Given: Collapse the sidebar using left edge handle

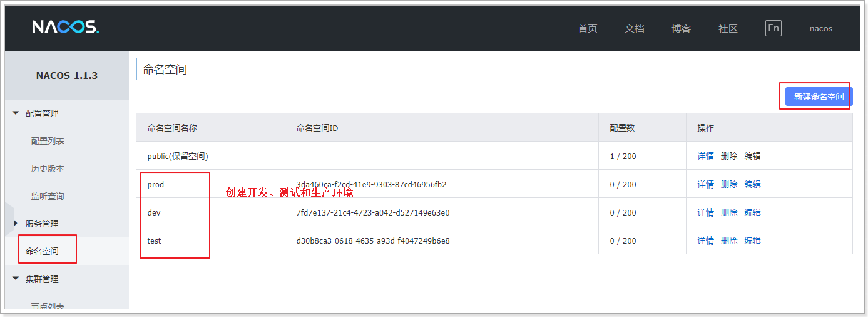Looking at the screenshot, I should coord(8,219).
